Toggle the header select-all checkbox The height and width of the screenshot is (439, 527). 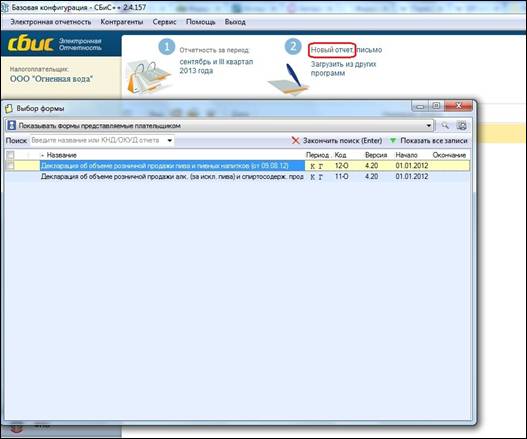pos(10,155)
